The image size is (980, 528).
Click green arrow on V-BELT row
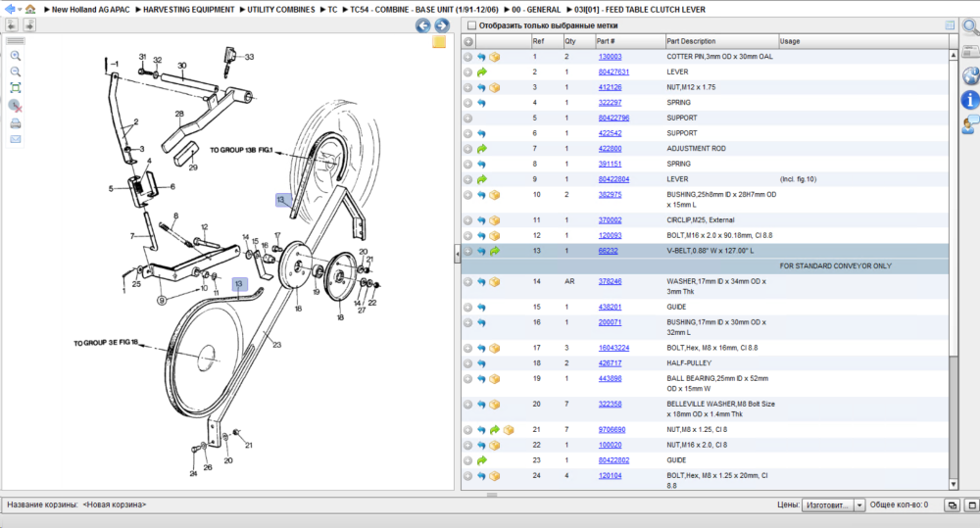pos(495,251)
